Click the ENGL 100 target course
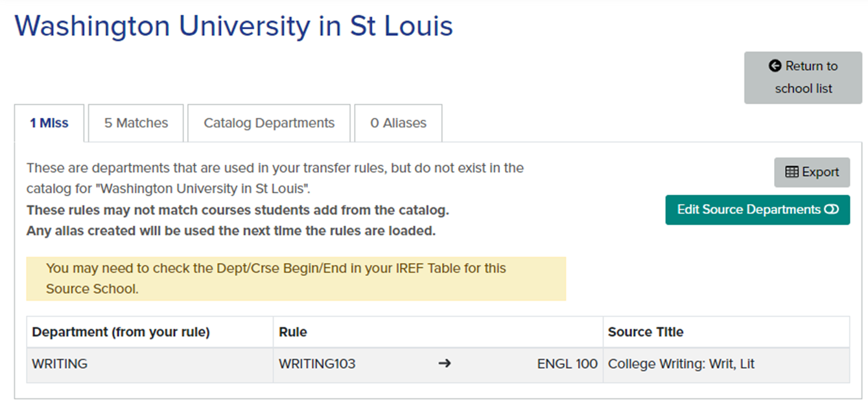The width and height of the screenshot is (868, 403). click(567, 364)
